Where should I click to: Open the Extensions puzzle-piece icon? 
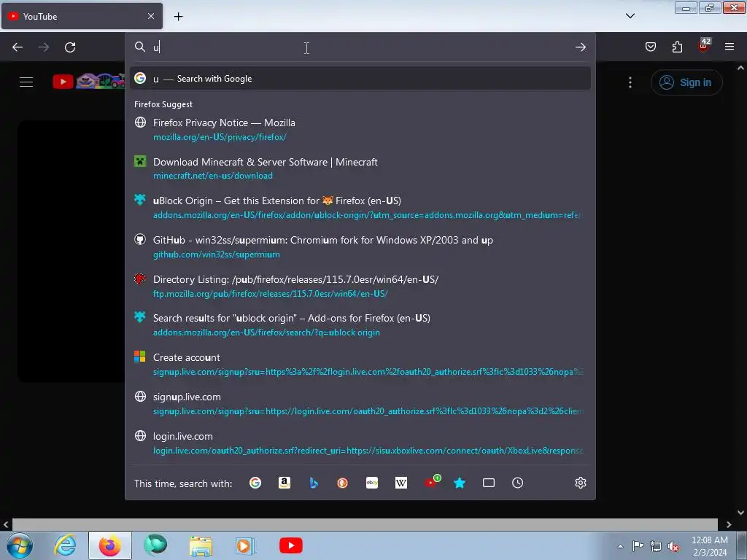pos(677,47)
